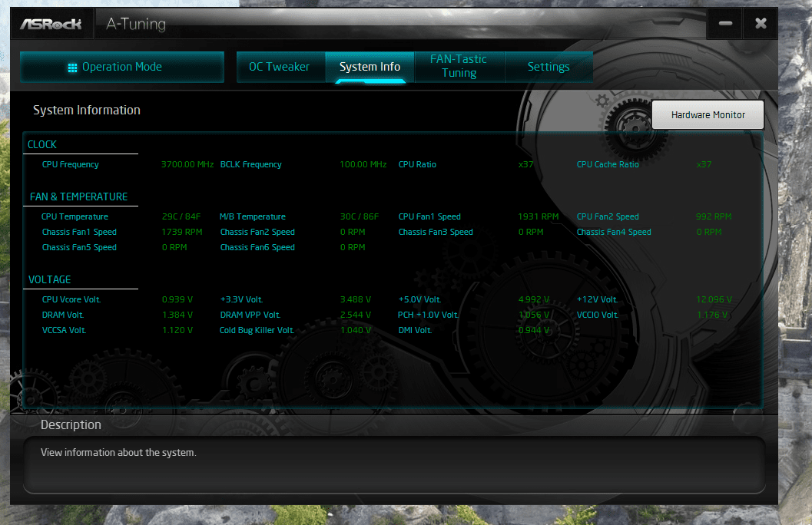
Task: Click the ASRock logo
Action: click(51, 25)
